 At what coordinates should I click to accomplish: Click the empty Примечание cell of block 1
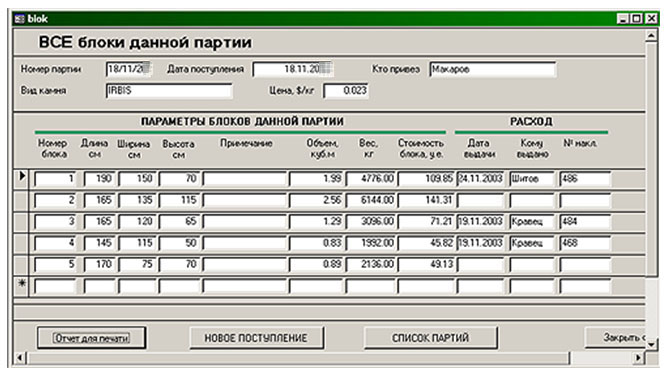[245, 179]
